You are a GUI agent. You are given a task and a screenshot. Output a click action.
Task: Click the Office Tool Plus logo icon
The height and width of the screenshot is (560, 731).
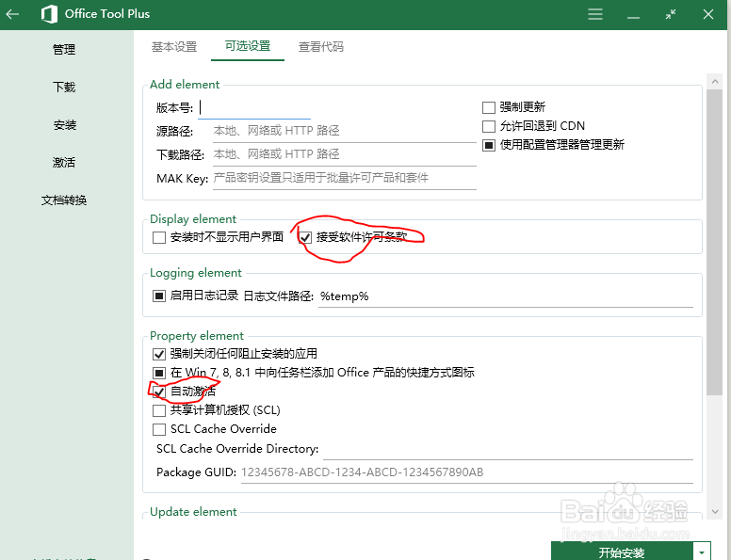[x=49, y=14]
